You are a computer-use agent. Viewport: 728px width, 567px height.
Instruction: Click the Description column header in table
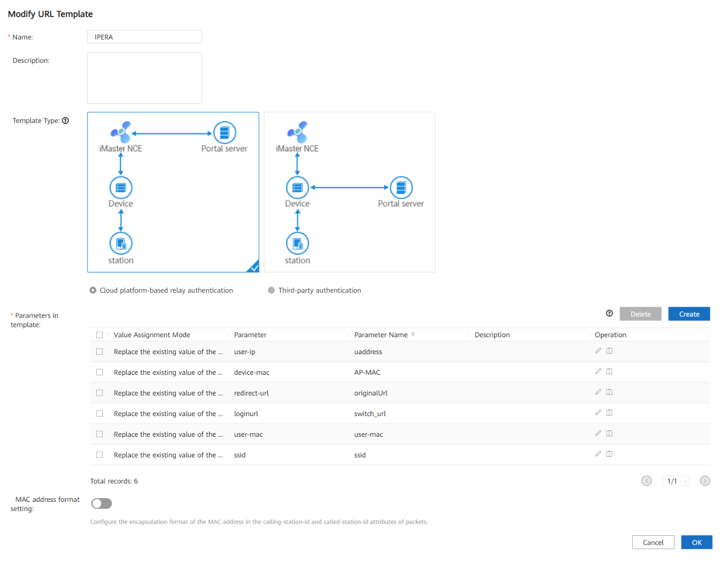point(492,335)
